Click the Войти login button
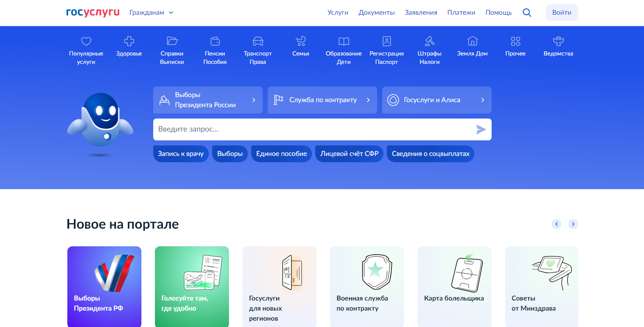This screenshot has width=644, height=327. pos(562,13)
